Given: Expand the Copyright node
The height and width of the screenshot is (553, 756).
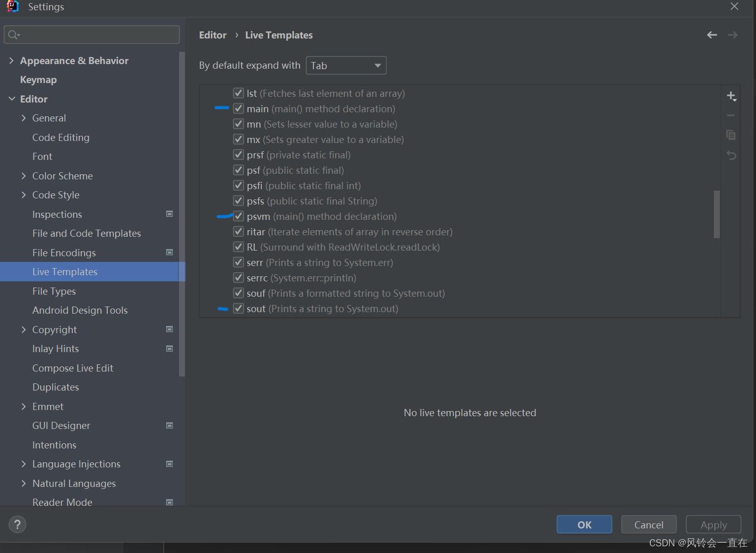Looking at the screenshot, I should point(24,330).
